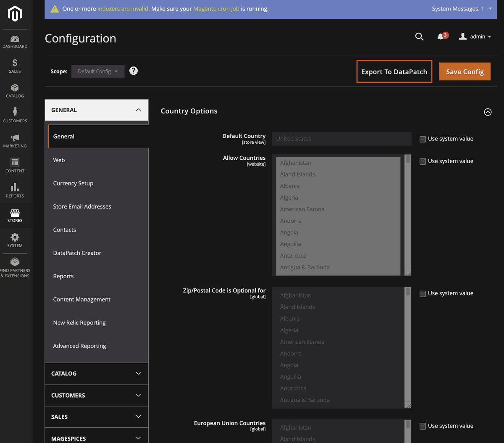This screenshot has height=443, width=504.
Task: Open the Catalog sidebar icon
Action: pyautogui.click(x=15, y=91)
